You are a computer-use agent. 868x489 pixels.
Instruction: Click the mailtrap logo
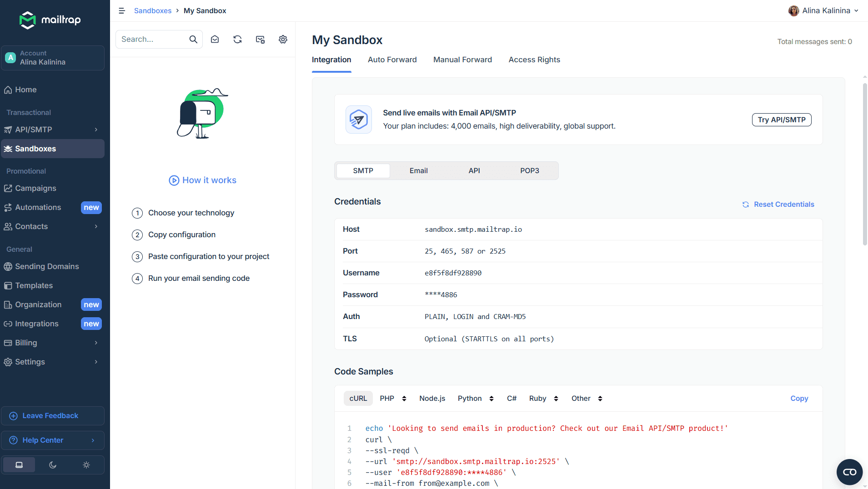click(x=50, y=20)
